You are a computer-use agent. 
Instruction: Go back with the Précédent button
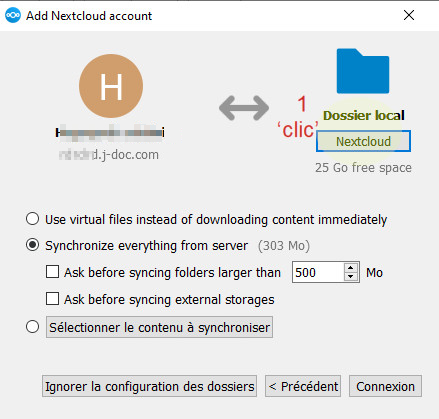click(303, 386)
